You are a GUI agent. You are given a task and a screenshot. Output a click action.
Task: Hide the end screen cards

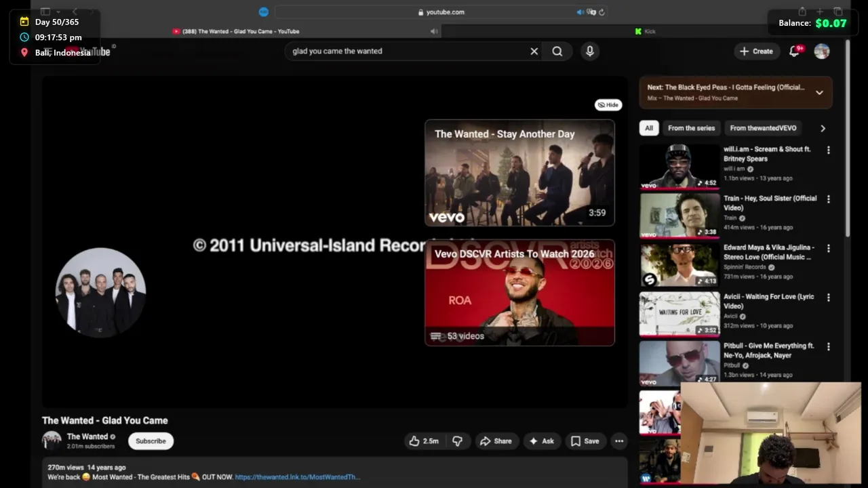pyautogui.click(x=608, y=105)
